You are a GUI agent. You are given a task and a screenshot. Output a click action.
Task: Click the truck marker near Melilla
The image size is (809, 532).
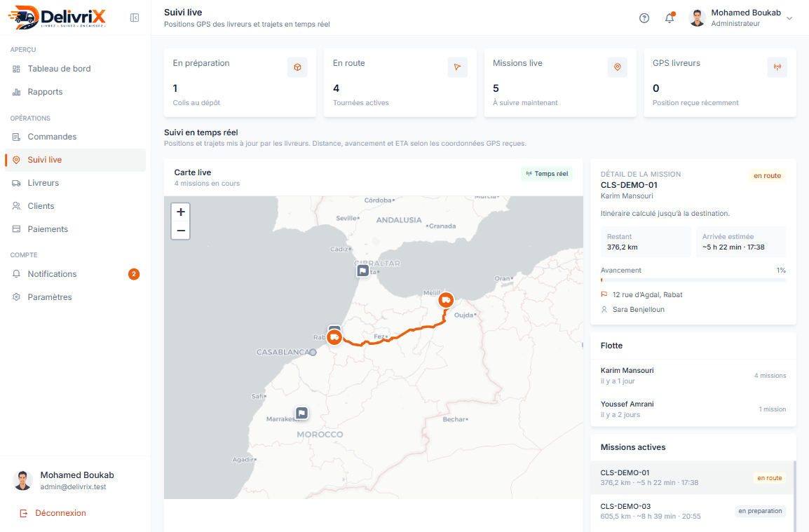click(x=446, y=300)
